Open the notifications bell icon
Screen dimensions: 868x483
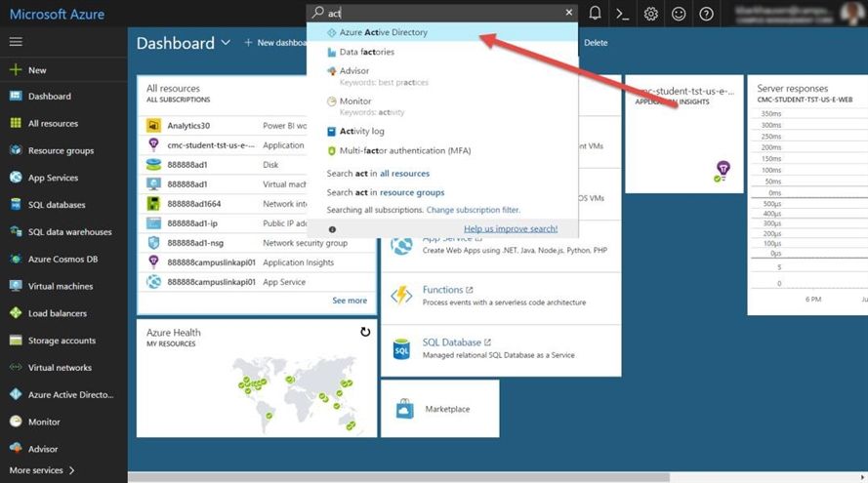595,14
